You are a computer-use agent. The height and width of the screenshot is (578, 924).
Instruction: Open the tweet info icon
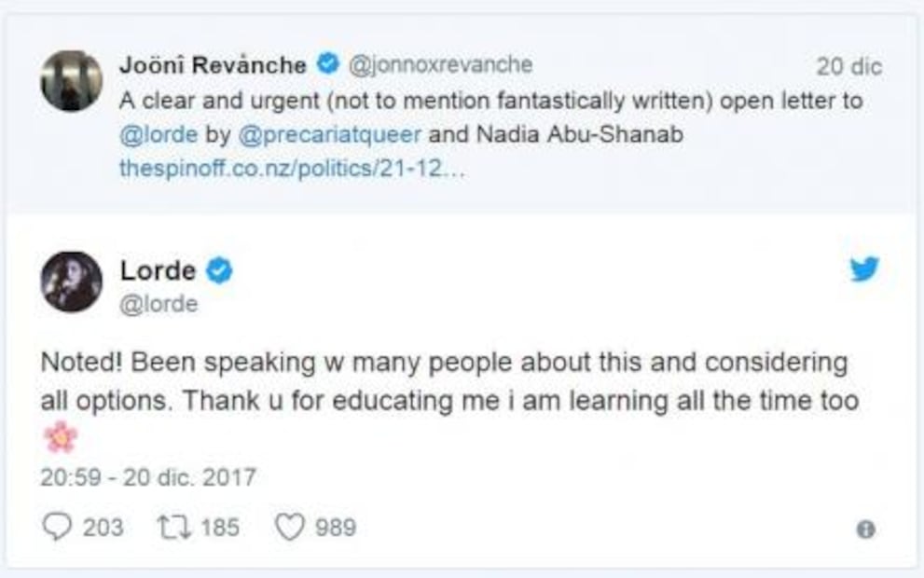tap(865, 530)
